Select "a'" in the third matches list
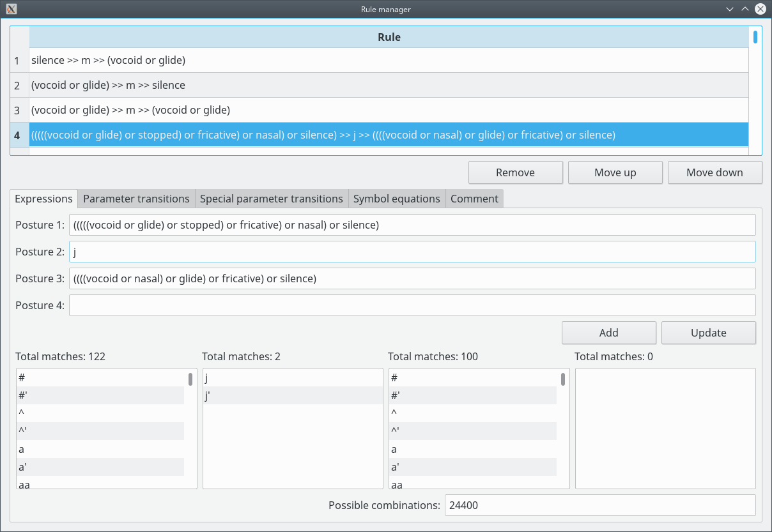Viewport: 772px width, 532px height. [473, 467]
